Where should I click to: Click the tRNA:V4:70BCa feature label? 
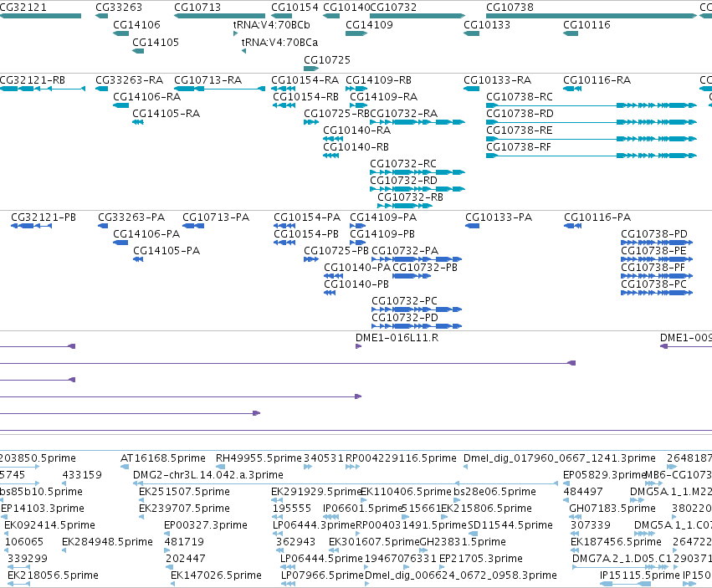point(279,42)
